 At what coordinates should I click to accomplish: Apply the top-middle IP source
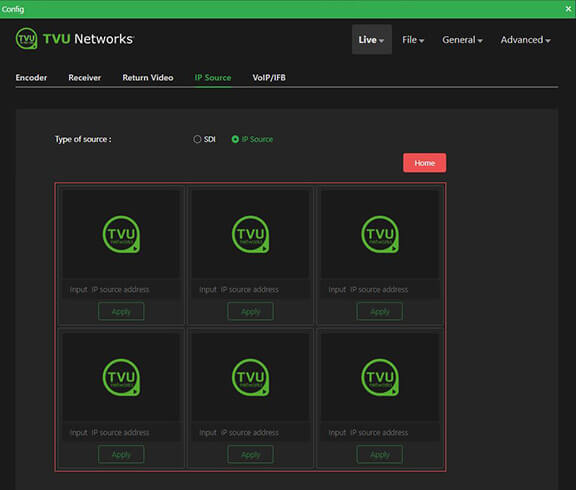coord(251,311)
